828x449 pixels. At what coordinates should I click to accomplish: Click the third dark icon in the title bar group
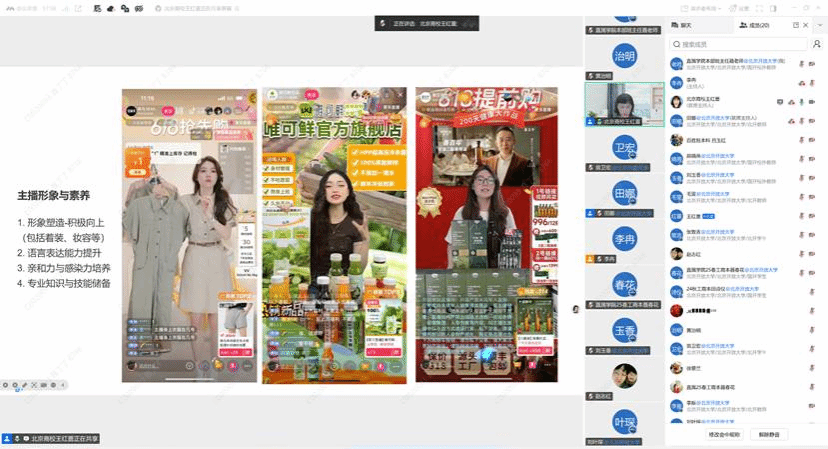click(125, 8)
